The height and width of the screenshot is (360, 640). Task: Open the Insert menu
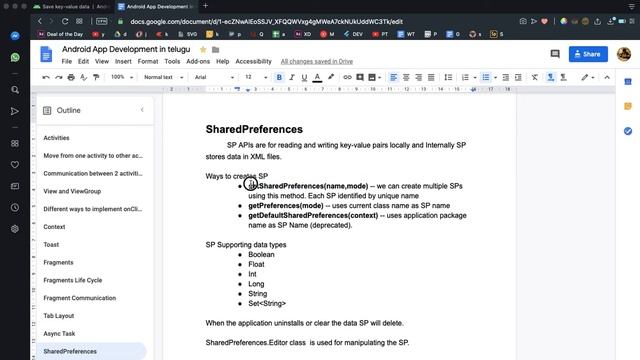[123, 61]
